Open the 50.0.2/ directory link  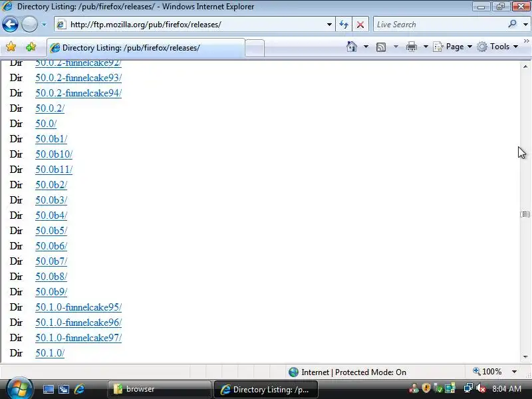click(x=50, y=108)
